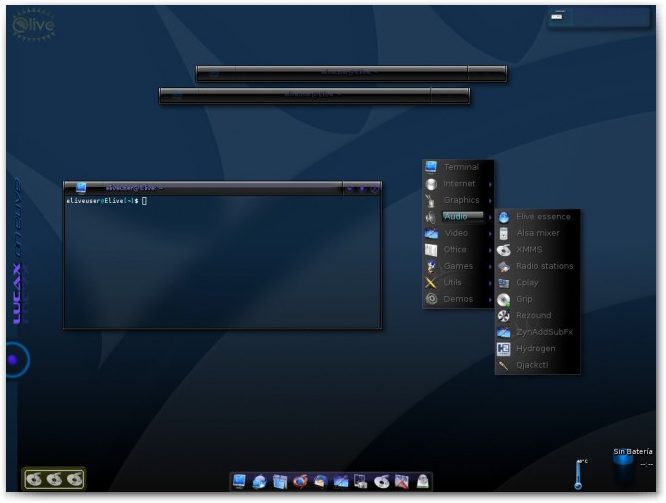Start XMMS music player

click(x=528, y=250)
